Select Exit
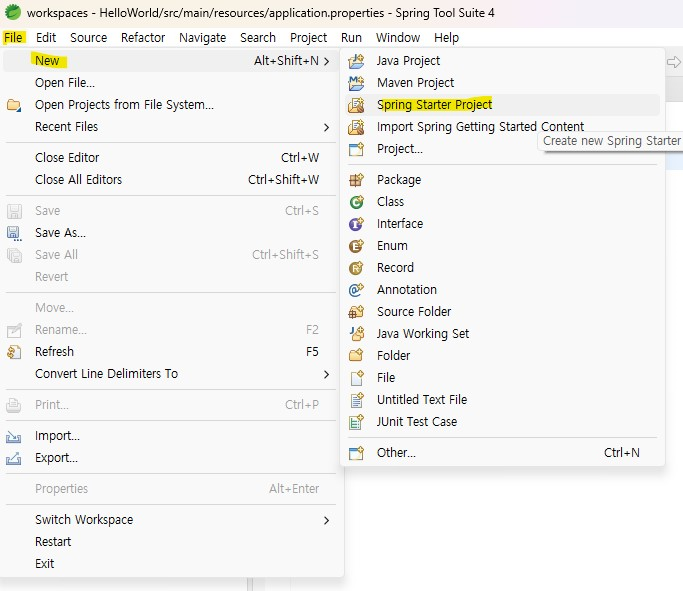Viewport: 683px width, 591px height. tap(44, 564)
